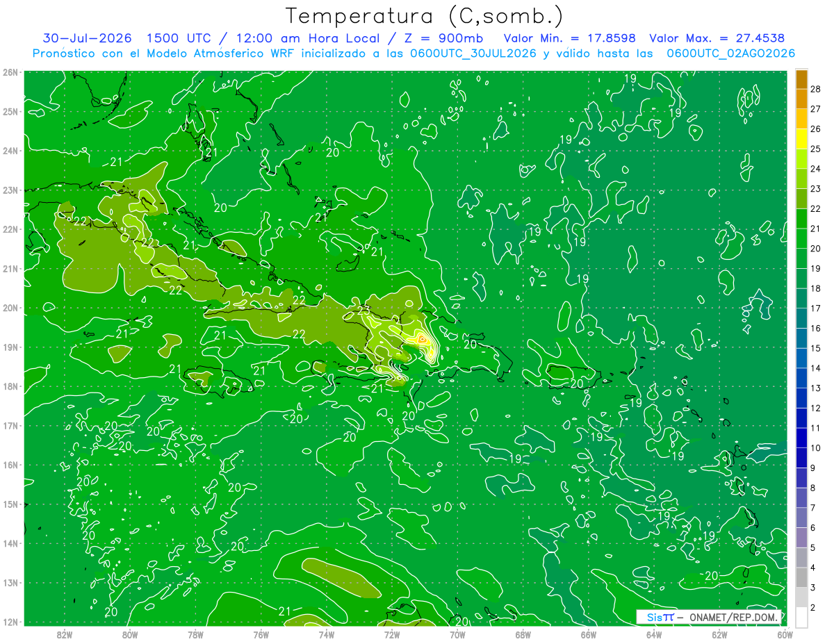This screenshot has height=644, width=834.
Task: Click the latitude axis label "17N"
Action: coord(10,426)
